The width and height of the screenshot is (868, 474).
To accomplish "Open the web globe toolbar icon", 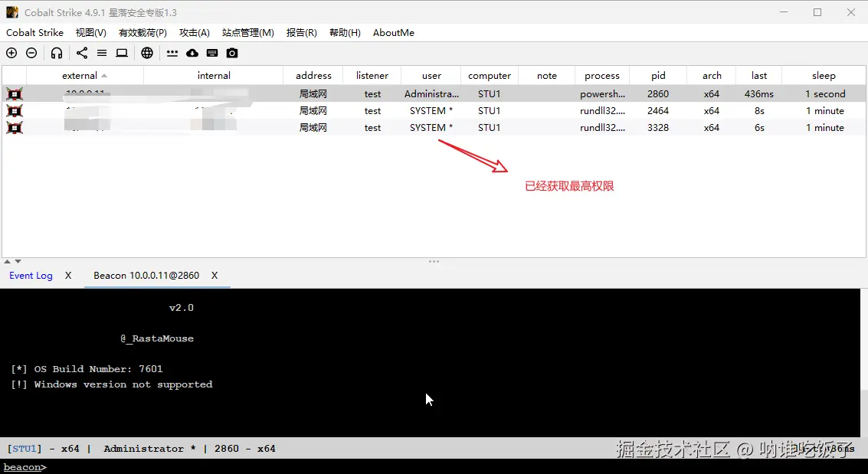I will (x=146, y=53).
